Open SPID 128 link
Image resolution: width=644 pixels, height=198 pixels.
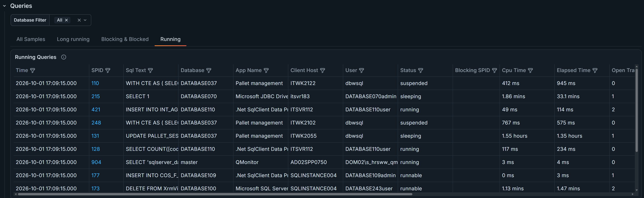click(96, 149)
